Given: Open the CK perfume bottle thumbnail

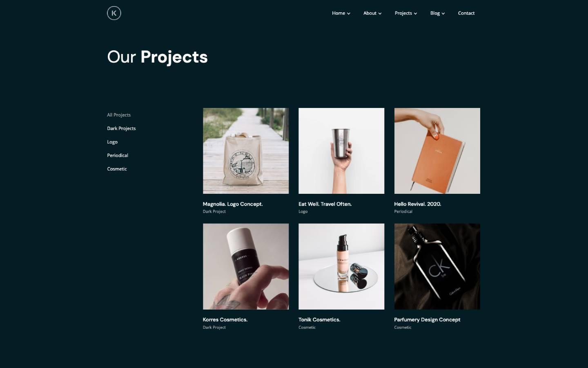Looking at the screenshot, I should tap(437, 267).
